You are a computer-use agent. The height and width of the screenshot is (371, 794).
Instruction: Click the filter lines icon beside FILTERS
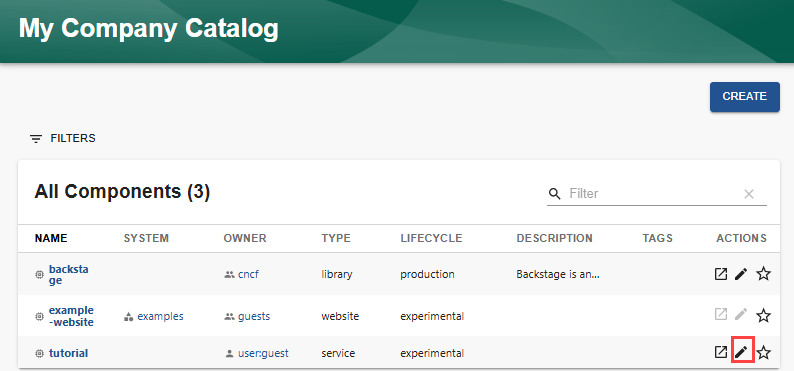pos(36,139)
